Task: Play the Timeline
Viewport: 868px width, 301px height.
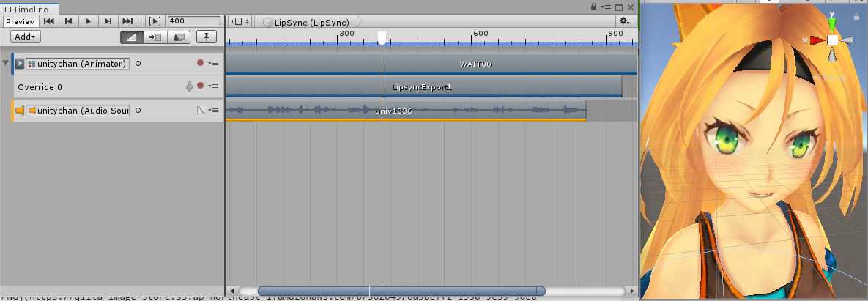Action: (x=89, y=21)
